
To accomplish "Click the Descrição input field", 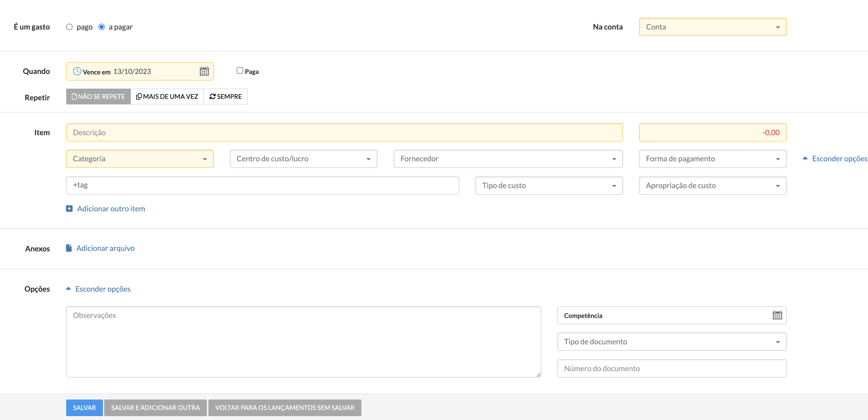I will point(344,133).
